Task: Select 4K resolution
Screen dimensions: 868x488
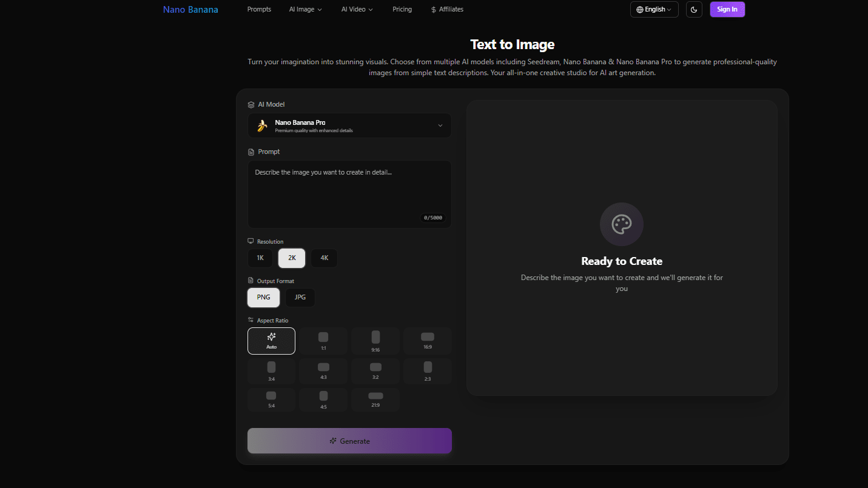Action: [324, 258]
